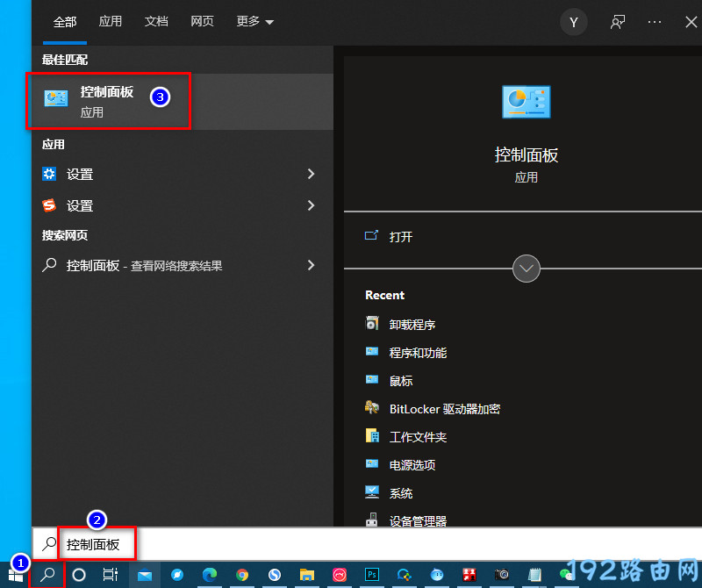This screenshot has width=702, height=588.
Task: Click the Task View taskbar icon
Action: click(111, 575)
